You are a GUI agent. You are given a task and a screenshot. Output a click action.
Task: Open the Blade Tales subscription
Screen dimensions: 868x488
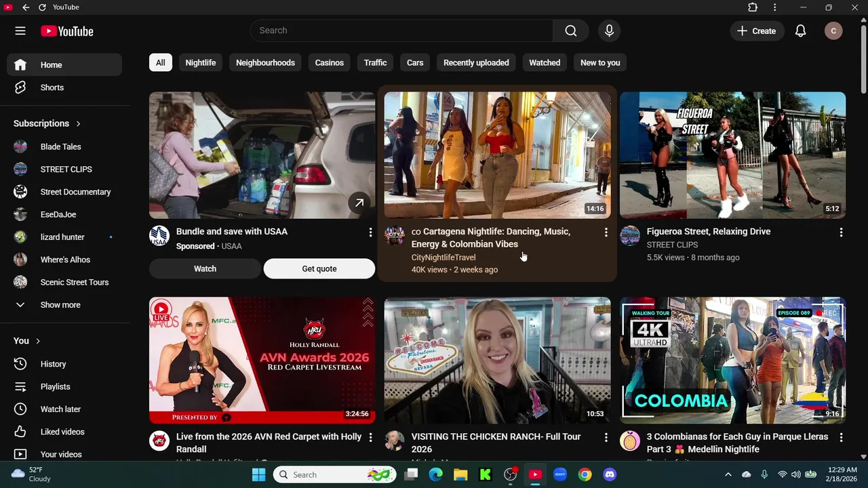pos(64,146)
